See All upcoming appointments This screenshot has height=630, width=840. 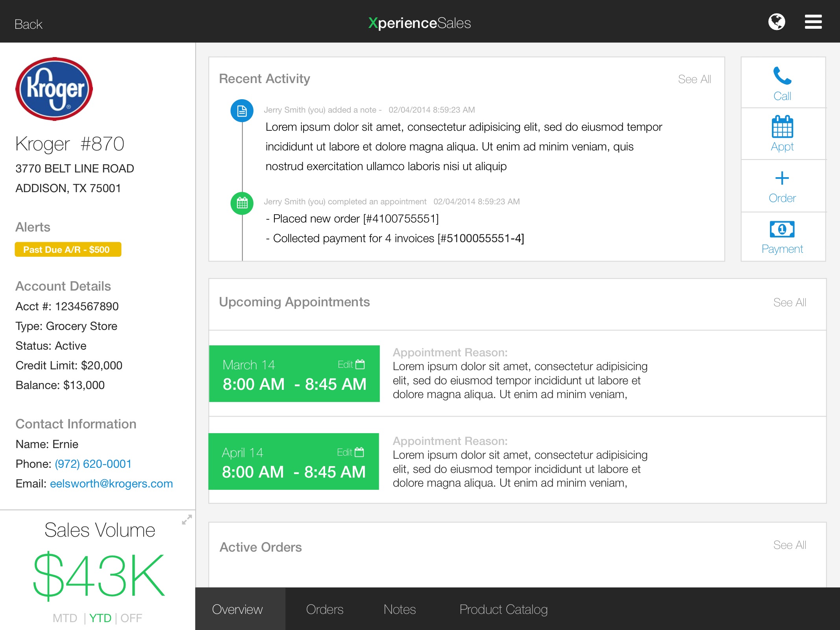tap(790, 302)
